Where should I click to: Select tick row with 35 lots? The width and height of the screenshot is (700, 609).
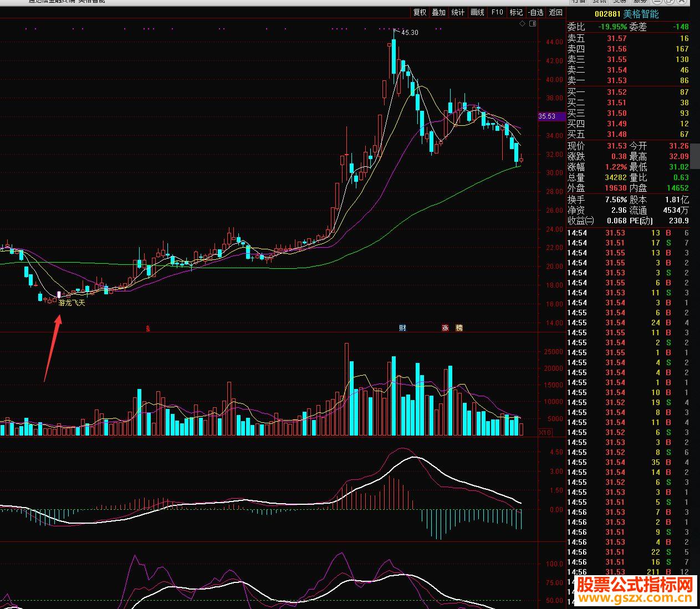pyautogui.click(x=627, y=462)
